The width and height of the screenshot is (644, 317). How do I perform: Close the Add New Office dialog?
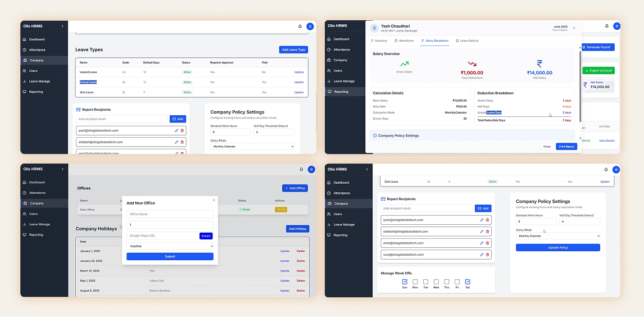tap(214, 200)
